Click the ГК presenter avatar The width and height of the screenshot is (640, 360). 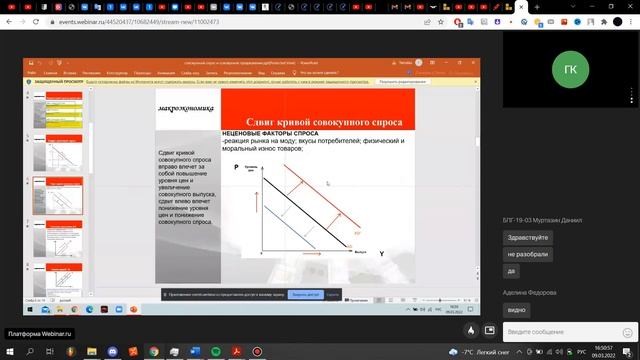pyautogui.click(x=570, y=69)
